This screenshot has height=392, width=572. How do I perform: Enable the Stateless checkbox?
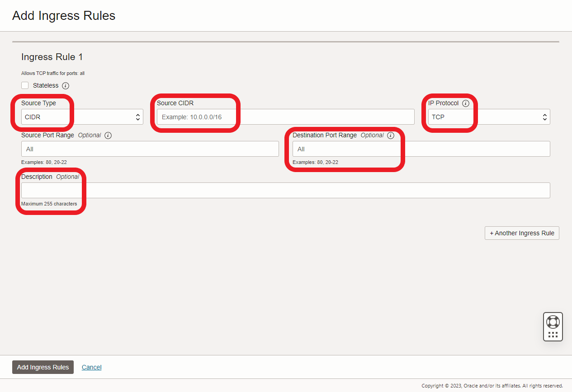click(x=25, y=85)
